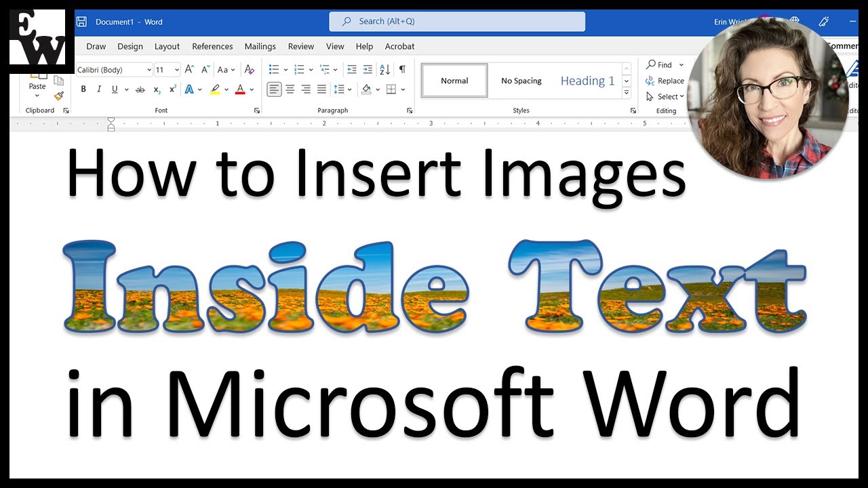The width and height of the screenshot is (868, 488).
Task: Click the Search (Alt+Q) box
Action: (457, 22)
